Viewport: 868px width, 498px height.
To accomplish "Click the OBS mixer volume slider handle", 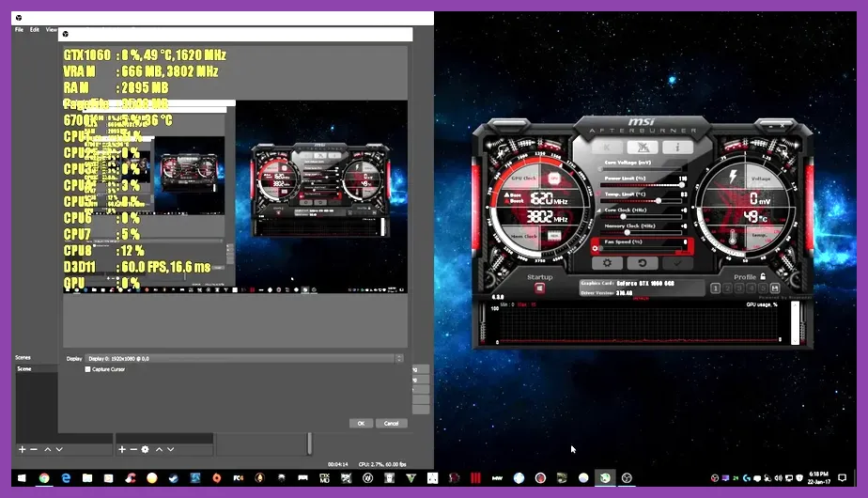I will pos(309,444).
